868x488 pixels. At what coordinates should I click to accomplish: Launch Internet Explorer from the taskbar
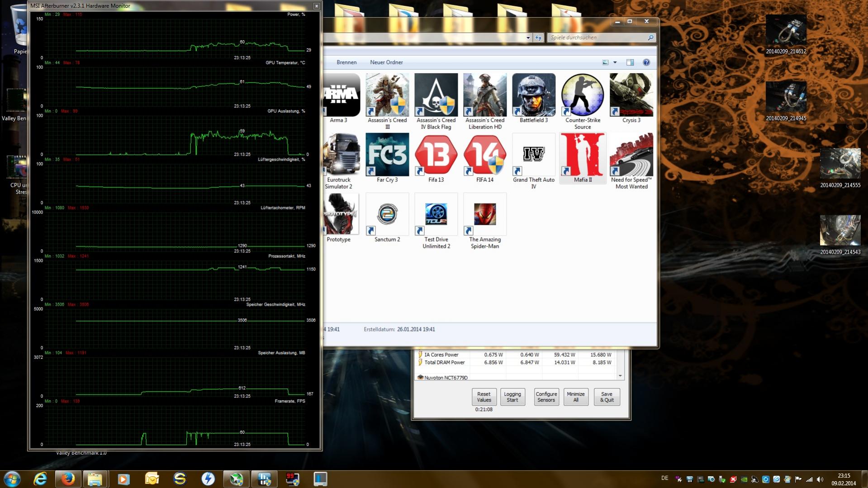tap(40, 479)
